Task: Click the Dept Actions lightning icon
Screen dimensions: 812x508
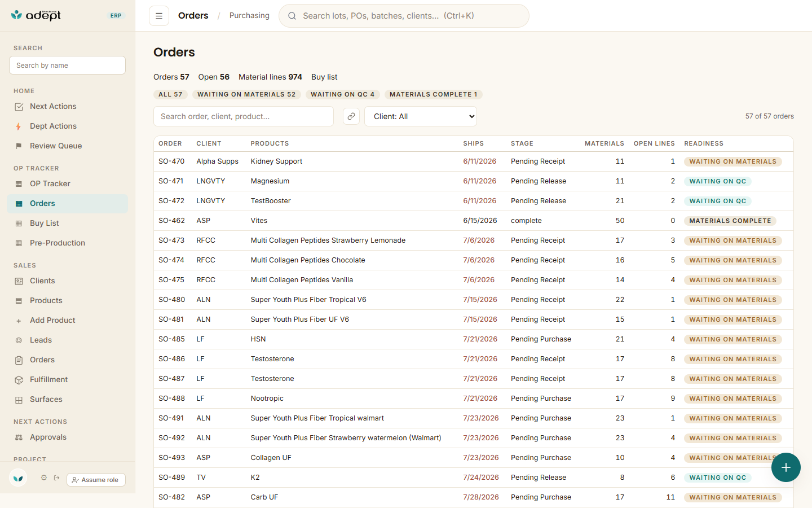Action: [19, 126]
